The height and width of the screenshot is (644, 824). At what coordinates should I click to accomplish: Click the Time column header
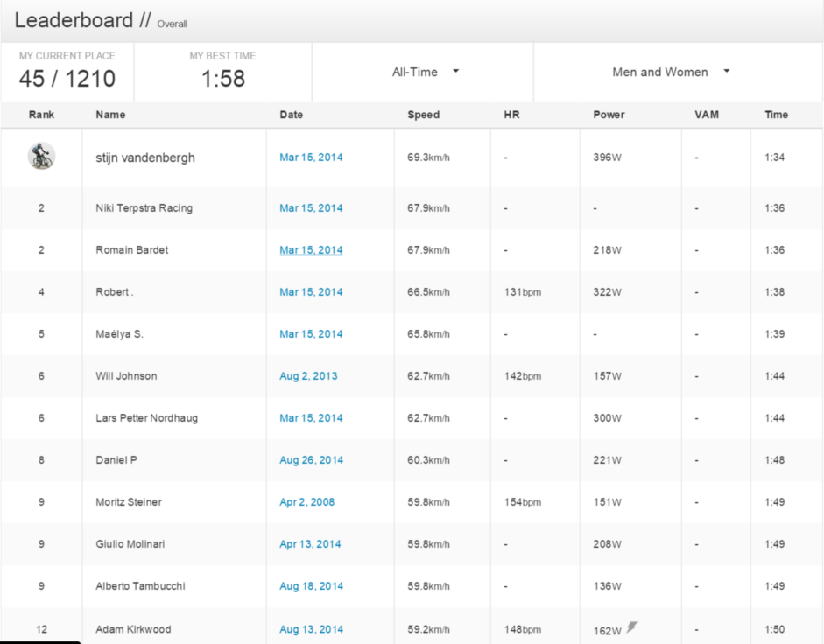[776, 115]
